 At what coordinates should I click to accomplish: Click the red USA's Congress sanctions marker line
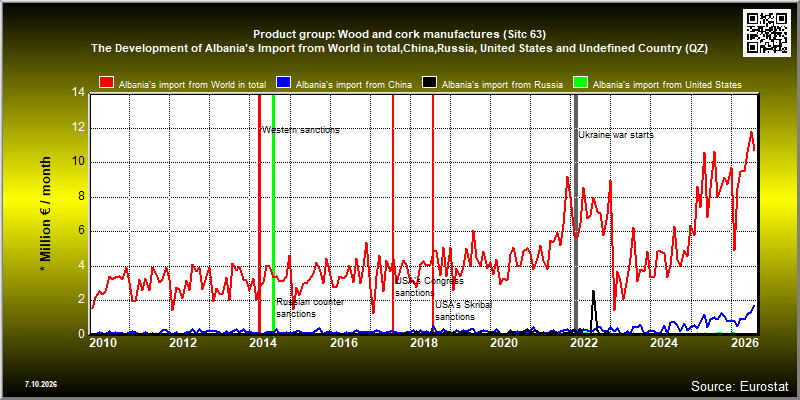[x=393, y=213]
